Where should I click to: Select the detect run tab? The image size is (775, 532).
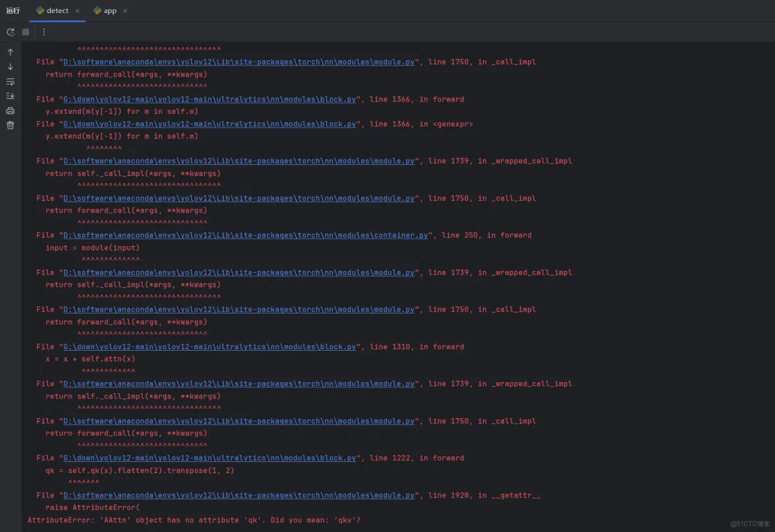tap(56, 10)
